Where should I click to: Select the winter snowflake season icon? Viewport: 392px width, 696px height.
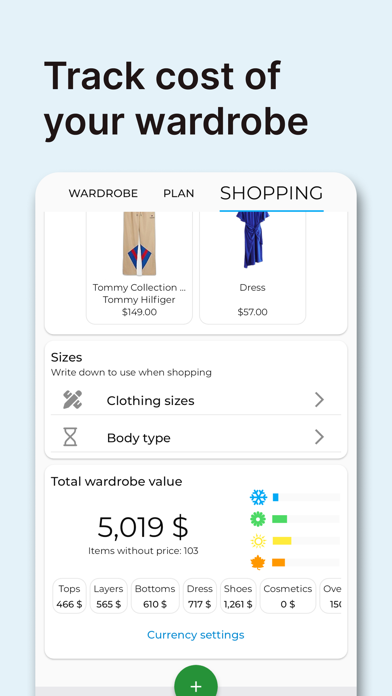(x=258, y=497)
